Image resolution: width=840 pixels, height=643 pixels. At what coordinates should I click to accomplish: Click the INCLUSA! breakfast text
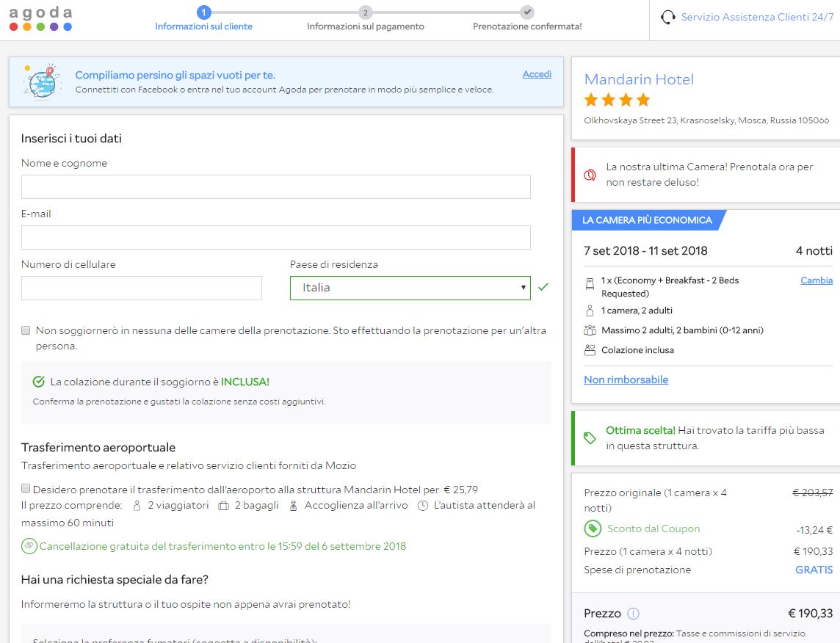point(245,382)
